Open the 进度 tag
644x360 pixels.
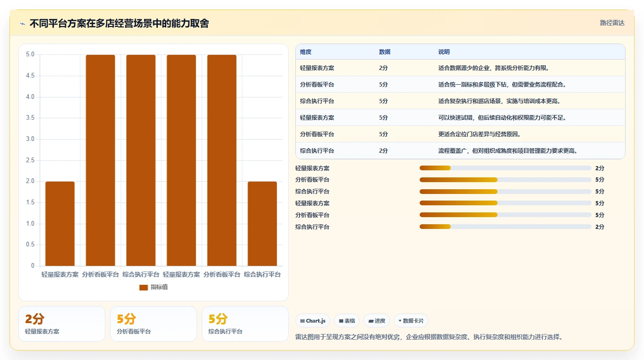point(377,321)
